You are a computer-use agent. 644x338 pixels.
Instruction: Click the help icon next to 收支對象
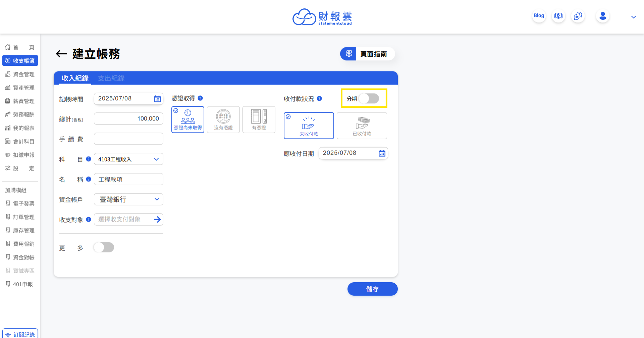[x=89, y=220]
